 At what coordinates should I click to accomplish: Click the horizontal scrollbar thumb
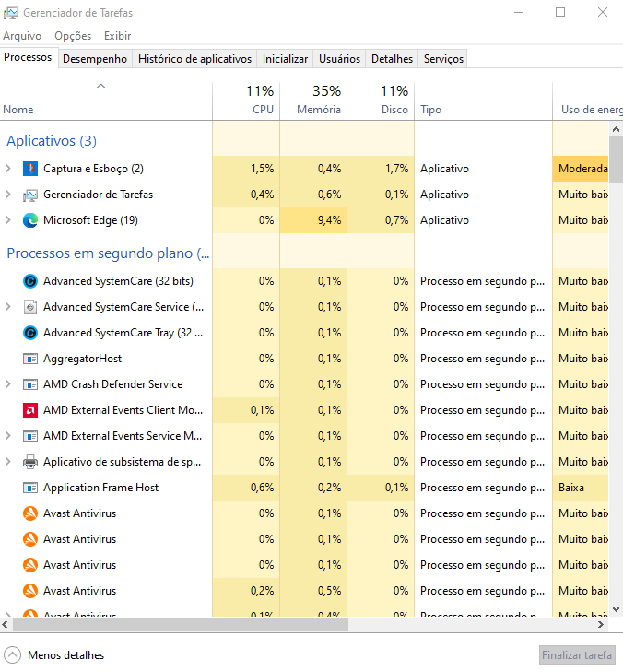click(181, 625)
